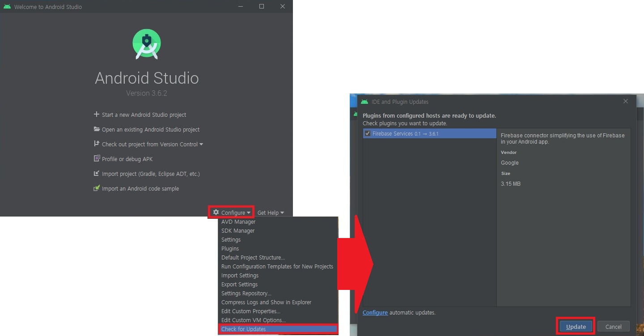Click Import project (Gradle, Eclipse ADT, etc.)
The height and width of the screenshot is (336, 644).
pos(151,174)
